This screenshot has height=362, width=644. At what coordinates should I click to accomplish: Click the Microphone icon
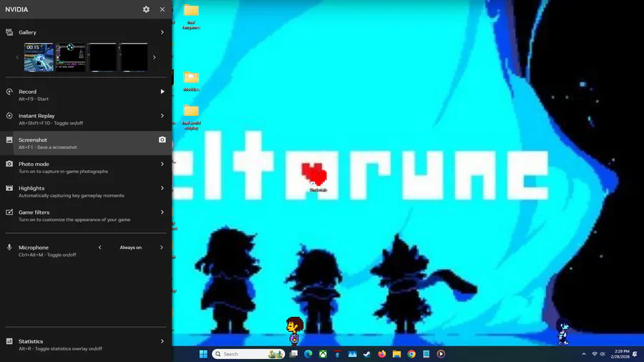(9, 248)
